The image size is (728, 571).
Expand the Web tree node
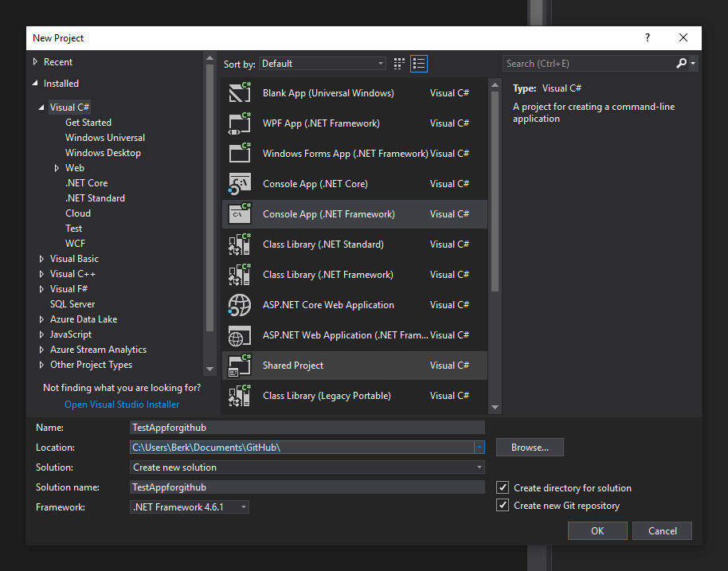57,167
